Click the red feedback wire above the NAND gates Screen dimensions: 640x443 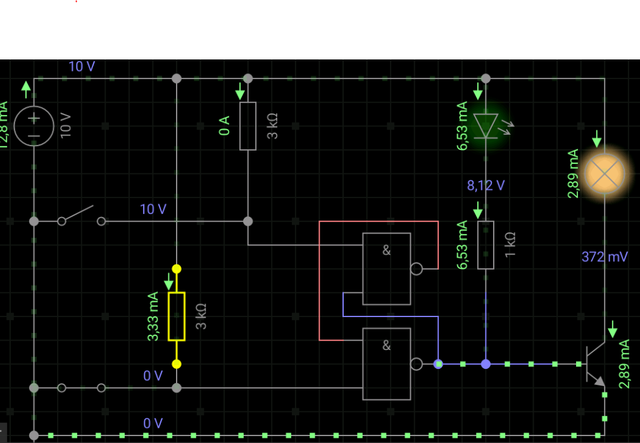click(379, 221)
